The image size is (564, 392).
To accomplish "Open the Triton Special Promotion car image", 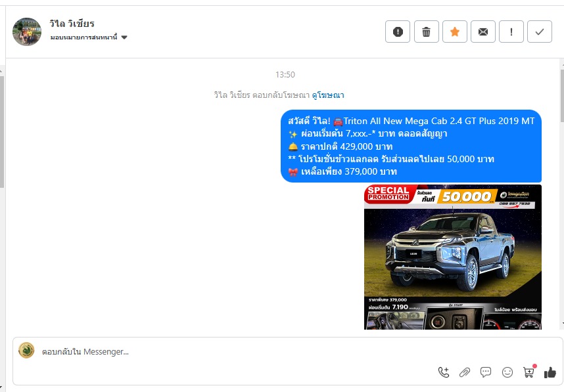I will [x=453, y=257].
